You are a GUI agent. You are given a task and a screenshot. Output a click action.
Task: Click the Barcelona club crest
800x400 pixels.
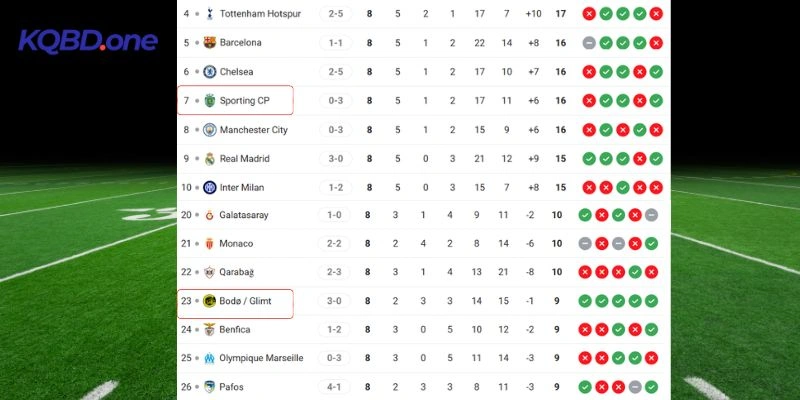coord(210,43)
